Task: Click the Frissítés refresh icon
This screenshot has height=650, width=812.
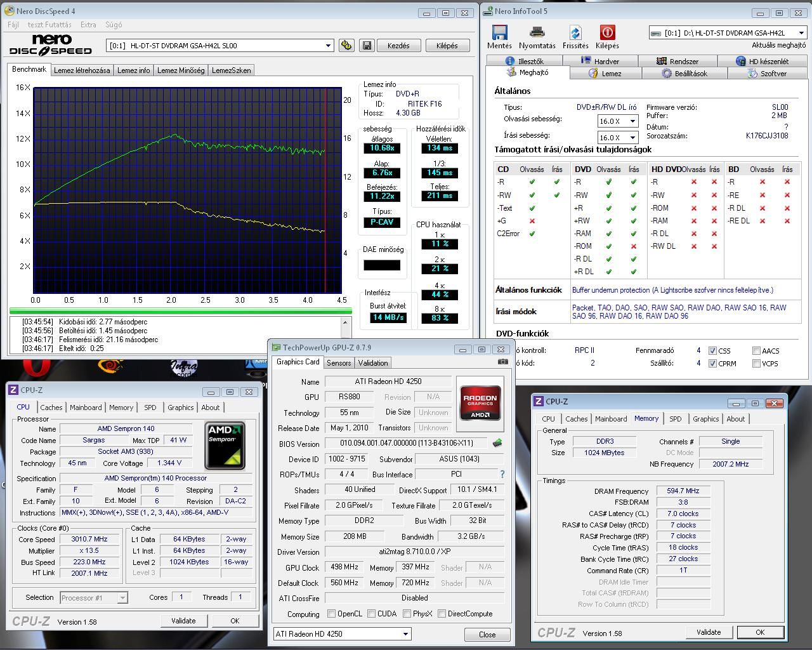Action: pos(575,33)
